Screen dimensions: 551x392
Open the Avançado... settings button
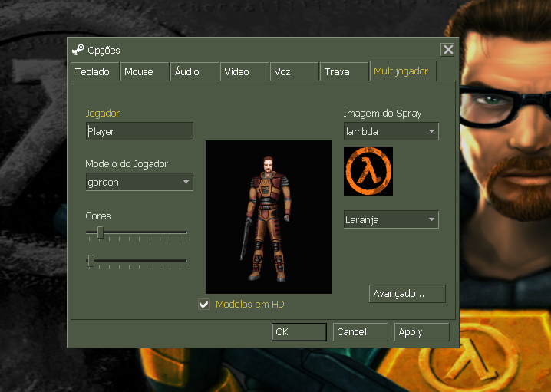[x=407, y=294]
